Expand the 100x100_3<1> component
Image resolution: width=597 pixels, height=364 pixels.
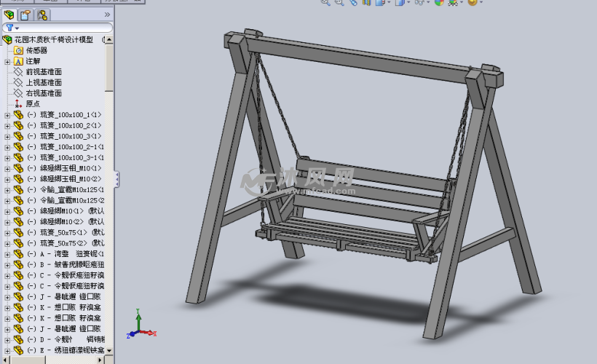click(x=7, y=136)
